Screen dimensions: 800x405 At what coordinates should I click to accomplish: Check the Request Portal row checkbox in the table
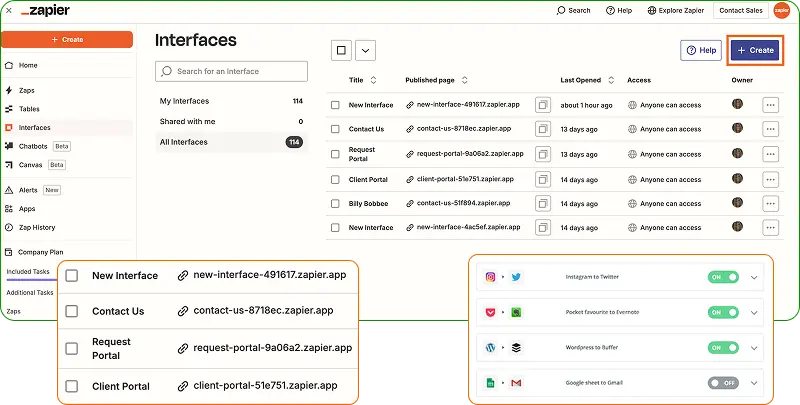pos(335,154)
